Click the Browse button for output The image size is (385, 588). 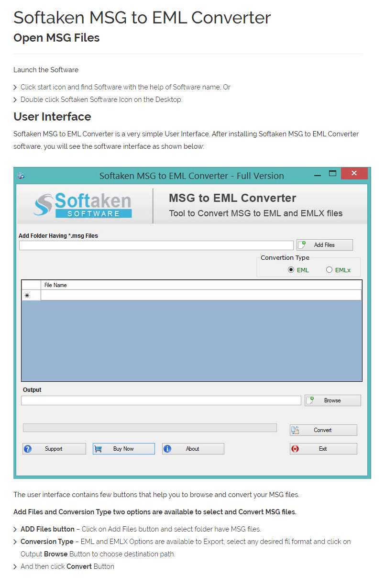point(332,400)
